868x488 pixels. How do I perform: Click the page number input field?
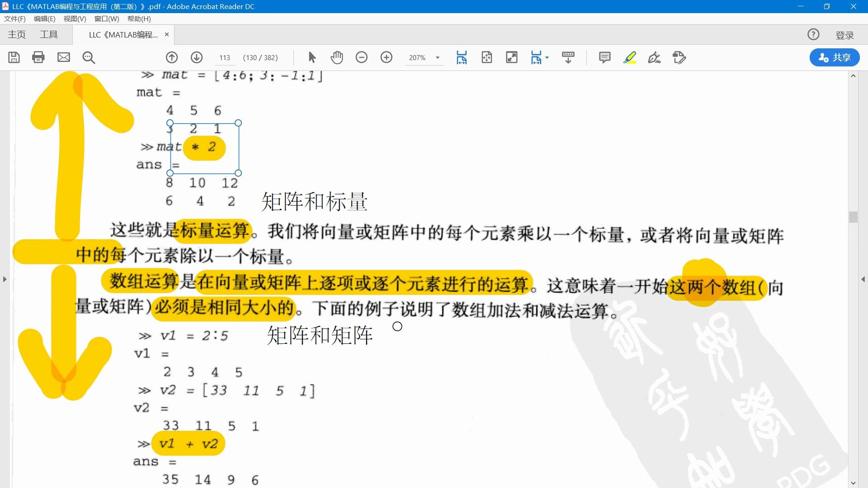pyautogui.click(x=225, y=57)
